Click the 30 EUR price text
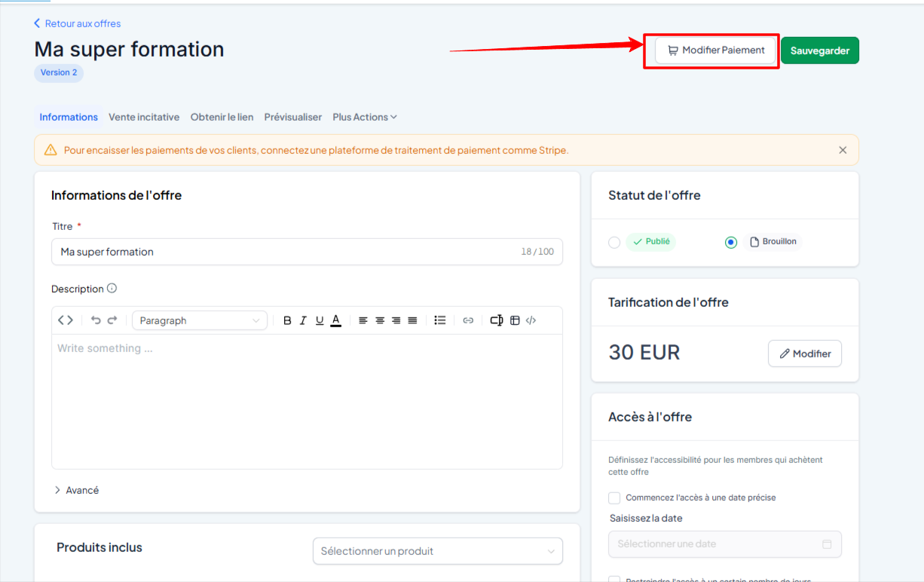Screen dimensions: 924x582 [644, 352]
